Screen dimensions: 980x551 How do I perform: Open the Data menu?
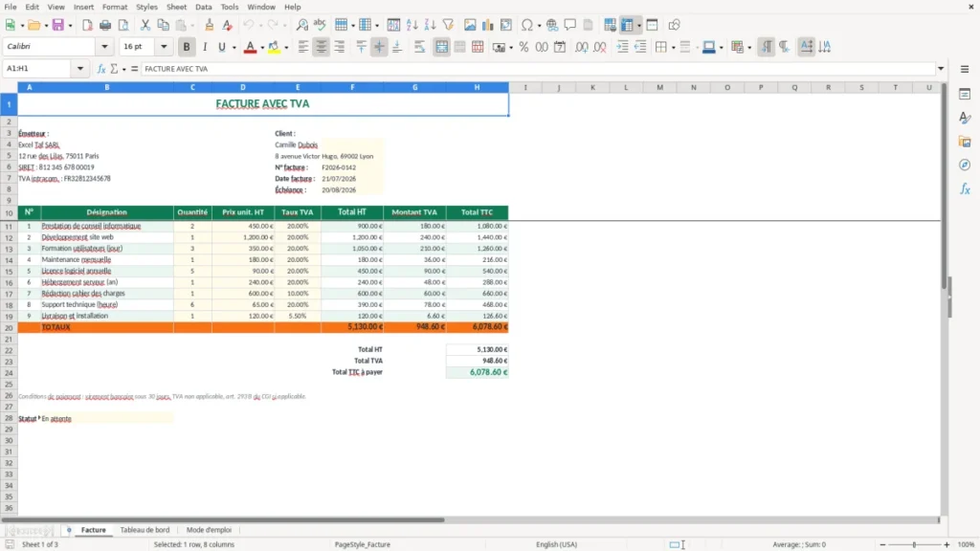203,7
